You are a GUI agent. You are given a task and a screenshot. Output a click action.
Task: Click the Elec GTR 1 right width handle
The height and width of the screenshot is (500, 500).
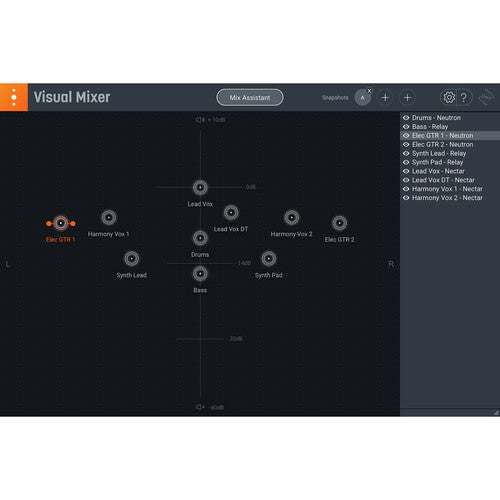click(x=73, y=223)
